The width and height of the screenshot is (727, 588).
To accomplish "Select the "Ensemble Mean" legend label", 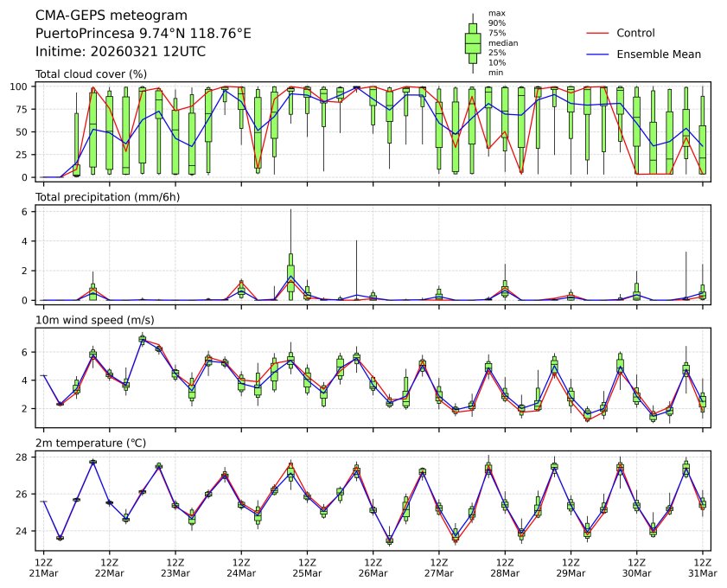I will pos(658,54).
